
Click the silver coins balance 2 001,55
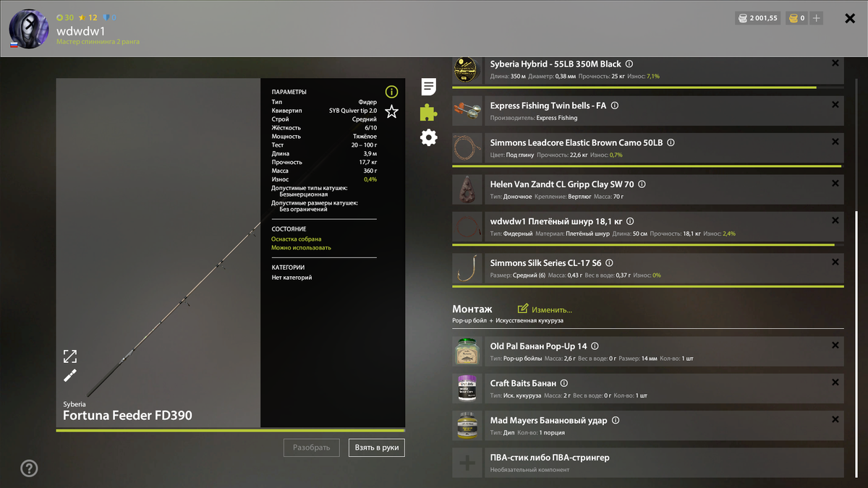[x=758, y=18]
